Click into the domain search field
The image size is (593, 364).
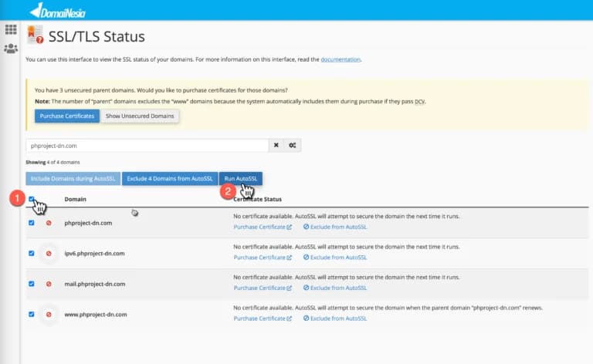(147, 145)
